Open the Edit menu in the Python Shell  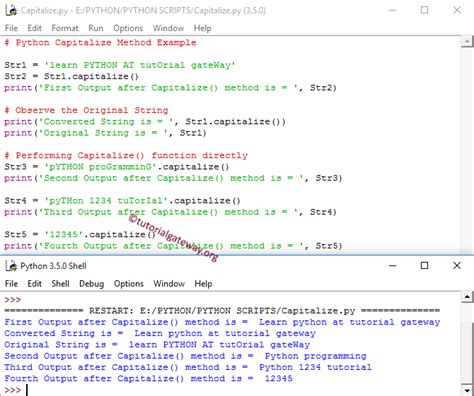tap(34, 284)
